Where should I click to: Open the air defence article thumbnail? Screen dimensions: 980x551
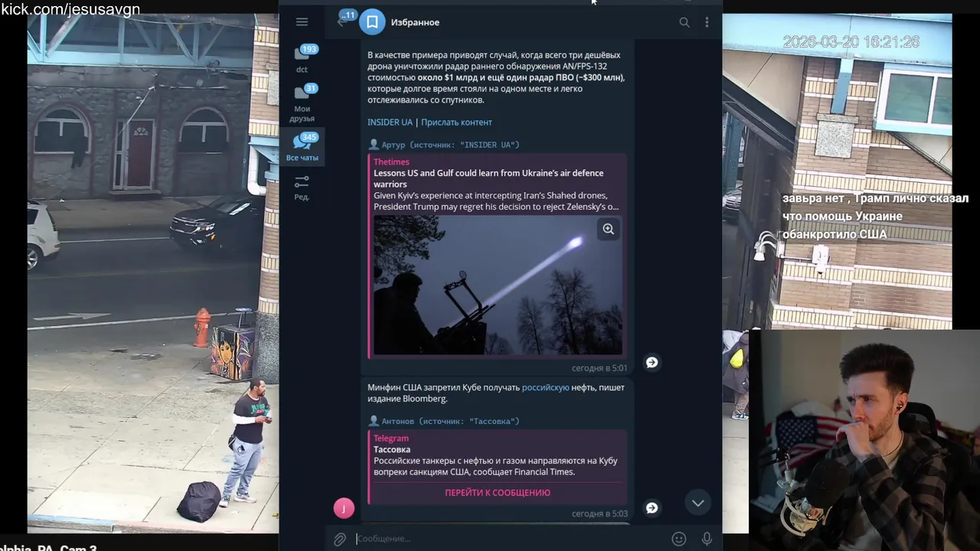click(x=498, y=285)
